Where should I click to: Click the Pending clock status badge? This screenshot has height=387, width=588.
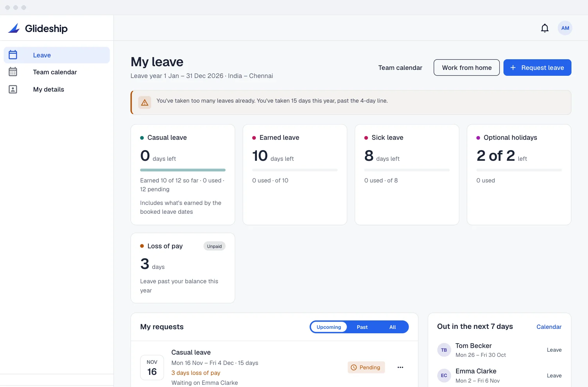click(x=366, y=367)
